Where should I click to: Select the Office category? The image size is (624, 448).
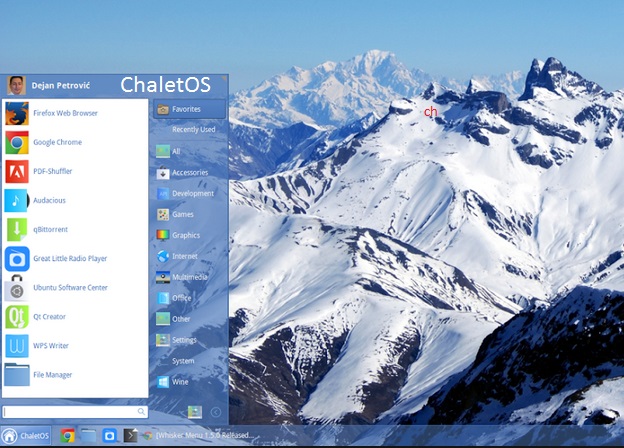pos(189,298)
